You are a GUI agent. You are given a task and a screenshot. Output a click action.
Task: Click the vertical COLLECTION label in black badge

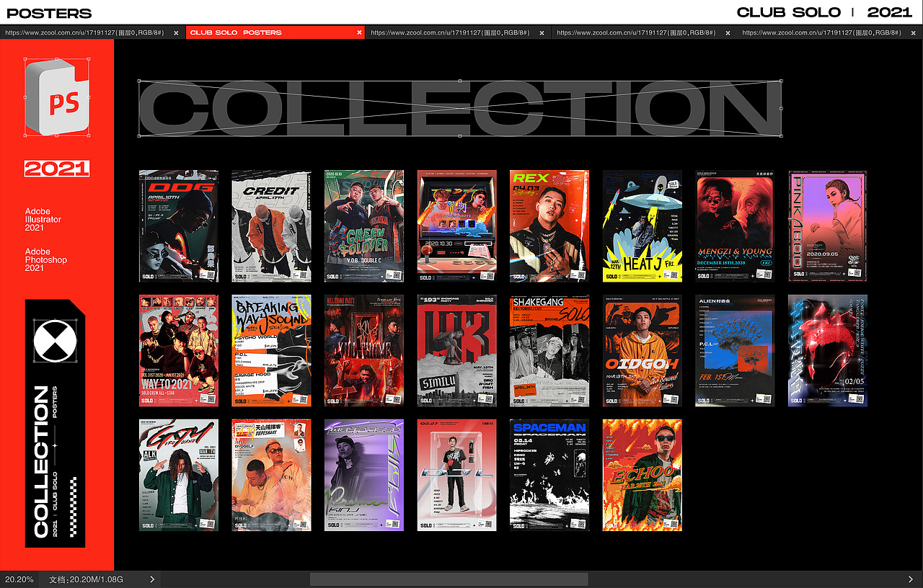tap(41, 462)
